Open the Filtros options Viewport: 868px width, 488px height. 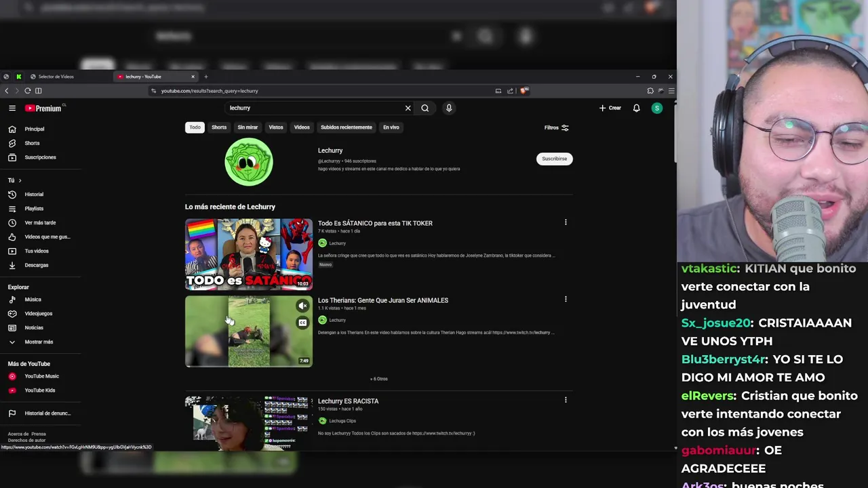point(556,127)
